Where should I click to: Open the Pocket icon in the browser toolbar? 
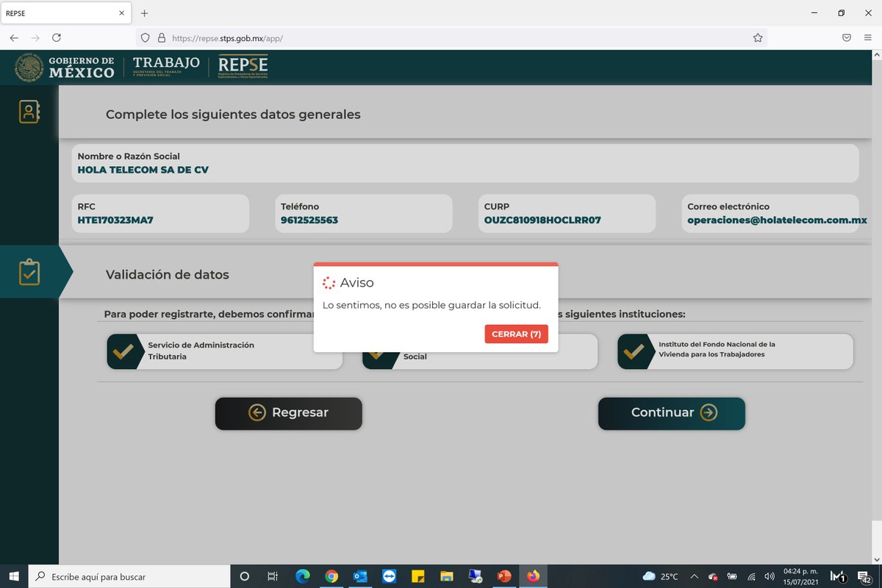coord(847,37)
